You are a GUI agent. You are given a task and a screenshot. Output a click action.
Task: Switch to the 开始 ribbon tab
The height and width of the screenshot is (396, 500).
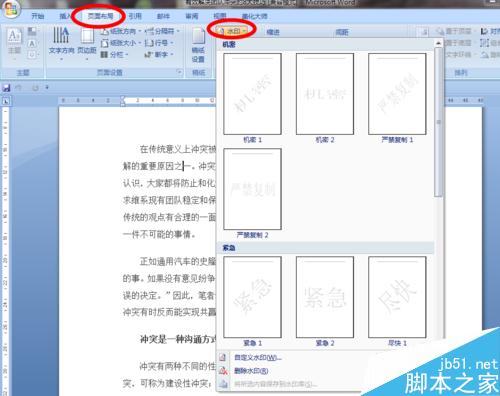pyautogui.click(x=38, y=16)
